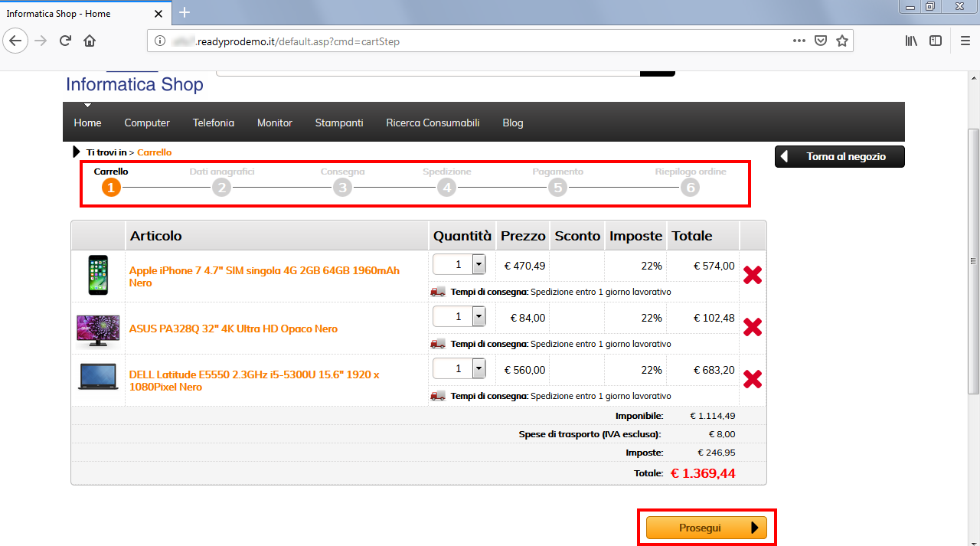Click delivery truck icon in DELL row
Image resolution: width=980 pixels, height=546 pixels.
pos(438,396)
